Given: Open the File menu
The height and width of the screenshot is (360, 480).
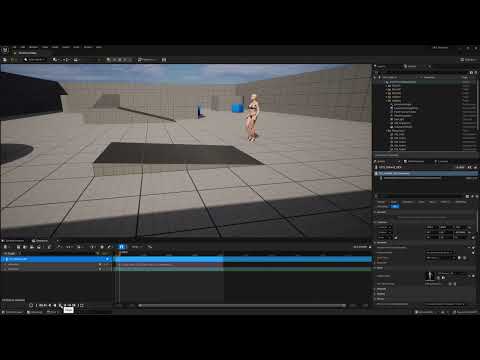Looking at the screenshot, I should 14,47.
